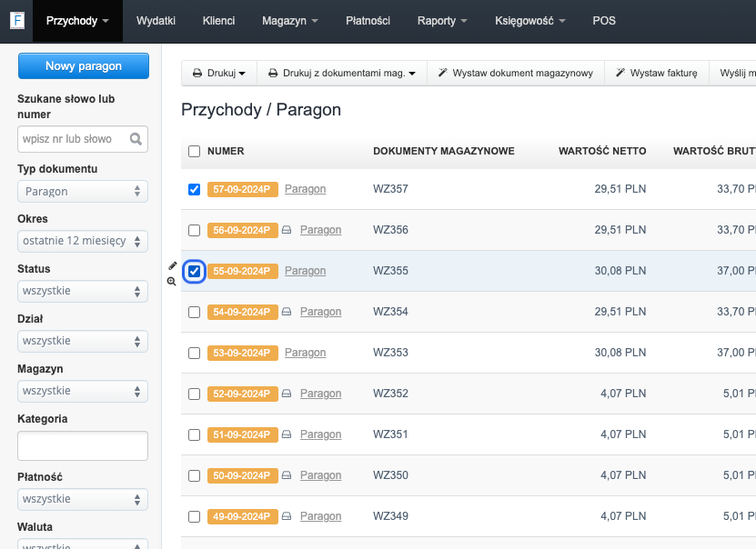Open the 52-09-2024P number badge
Viewport: 756px width, 549px height.
(243, 394)
